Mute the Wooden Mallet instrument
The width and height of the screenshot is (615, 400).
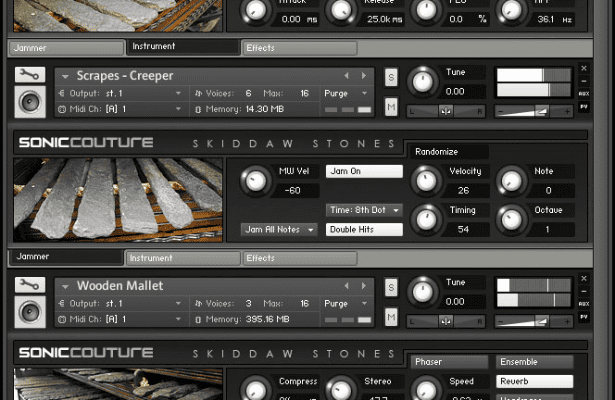pos(391,317)
